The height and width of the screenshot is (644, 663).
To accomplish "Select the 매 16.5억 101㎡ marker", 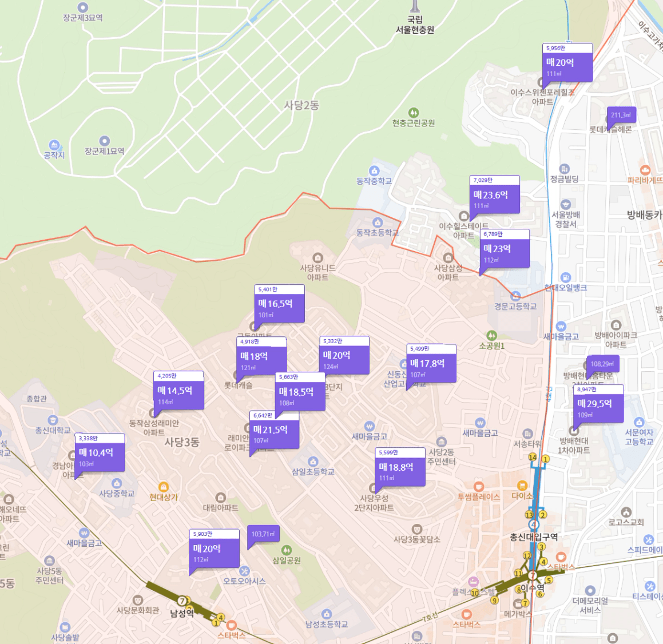I will click(279, 304).
